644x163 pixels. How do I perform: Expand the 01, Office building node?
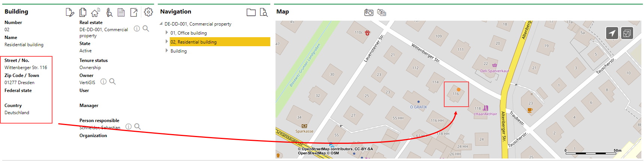(x=167, y=33)
